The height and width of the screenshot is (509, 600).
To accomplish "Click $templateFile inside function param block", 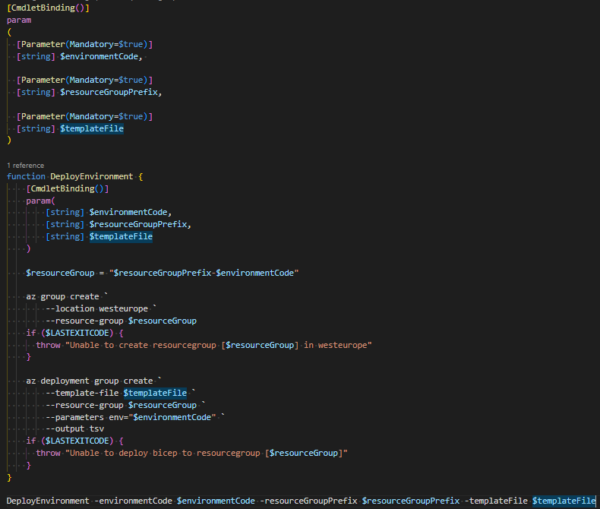I will coord(121,237).
